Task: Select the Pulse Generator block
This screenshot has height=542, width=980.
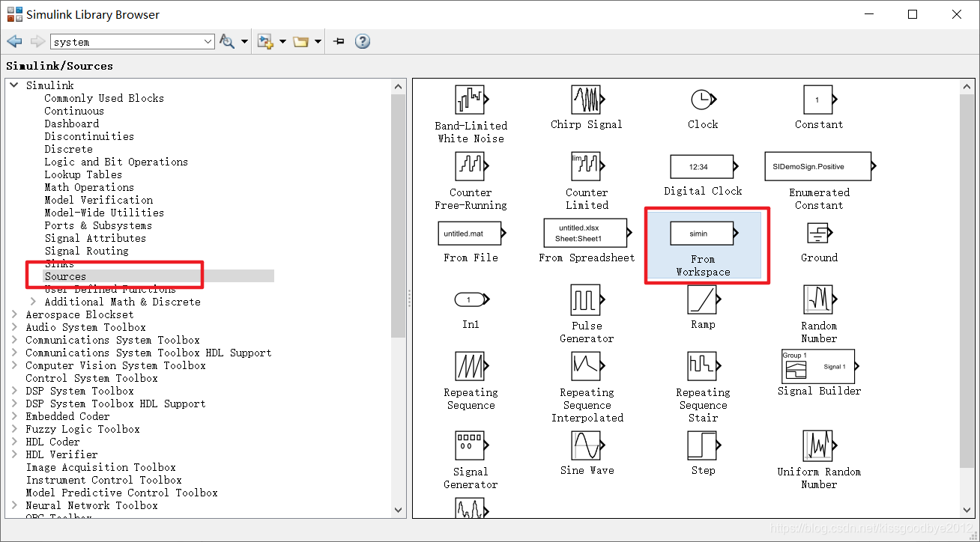Action: tap(587, 299)
